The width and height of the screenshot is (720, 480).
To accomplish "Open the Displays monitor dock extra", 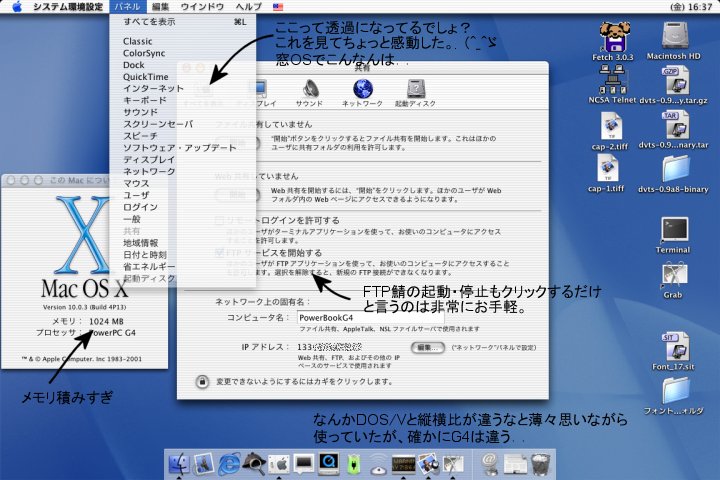I will click(304, 464).
